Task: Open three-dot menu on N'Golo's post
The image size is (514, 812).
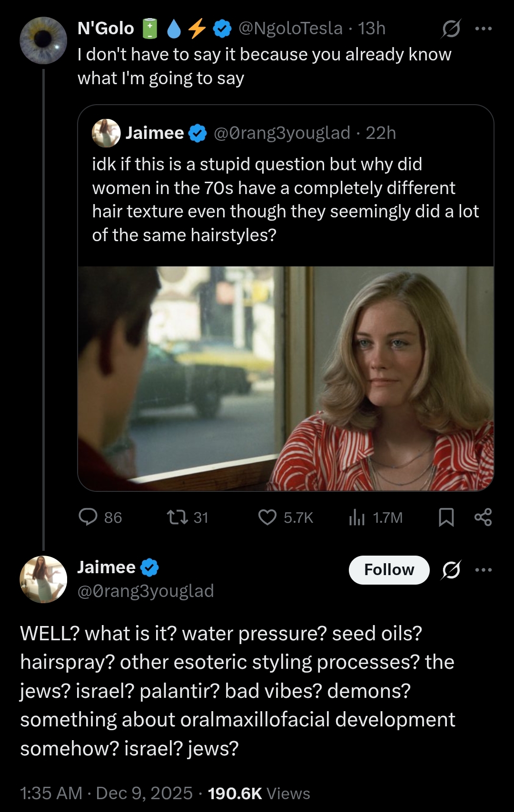Action: pos(484,29)
